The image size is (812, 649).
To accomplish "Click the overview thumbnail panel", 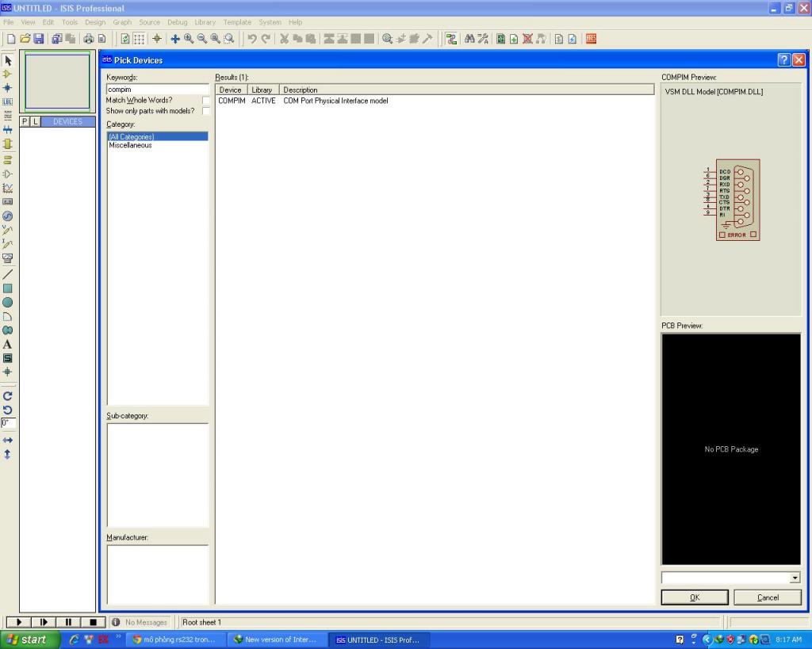I will pyautogui.click(x=57, y=82).
